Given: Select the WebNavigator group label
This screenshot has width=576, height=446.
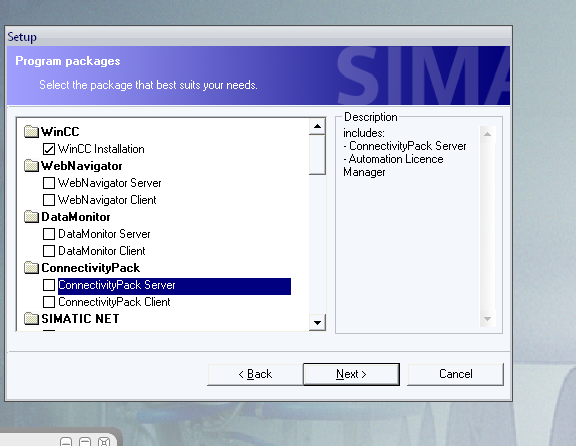Looking at the screenshot, I should [82, 166].
